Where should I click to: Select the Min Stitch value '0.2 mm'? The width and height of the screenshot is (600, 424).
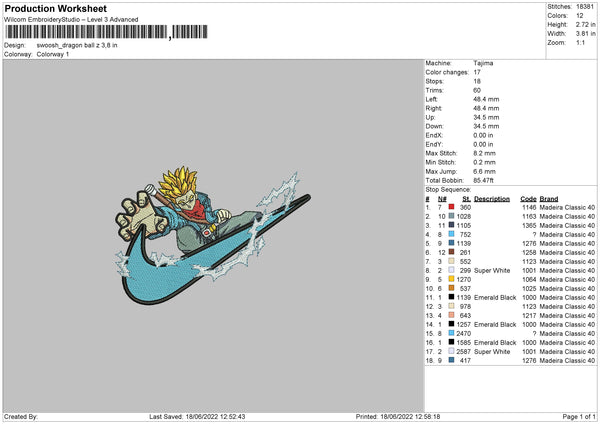pyautogui.click(x=484, y=162)
